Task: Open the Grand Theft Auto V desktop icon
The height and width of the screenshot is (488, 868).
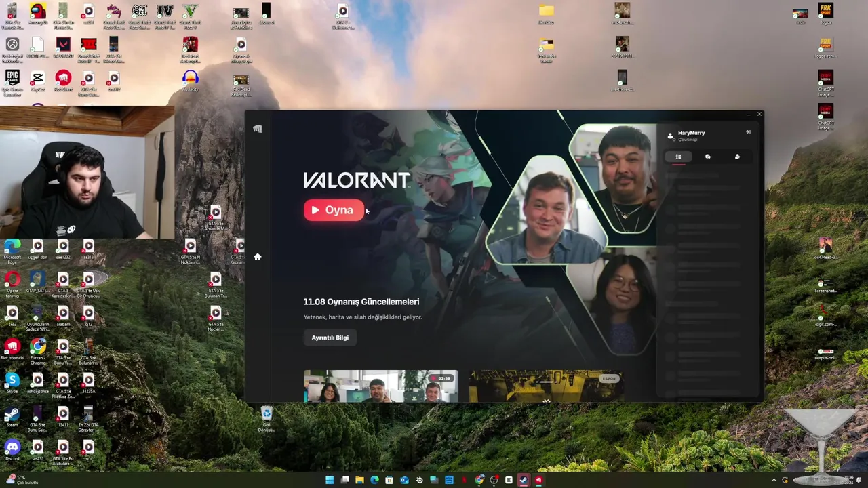Action: [x=191, y=16]
